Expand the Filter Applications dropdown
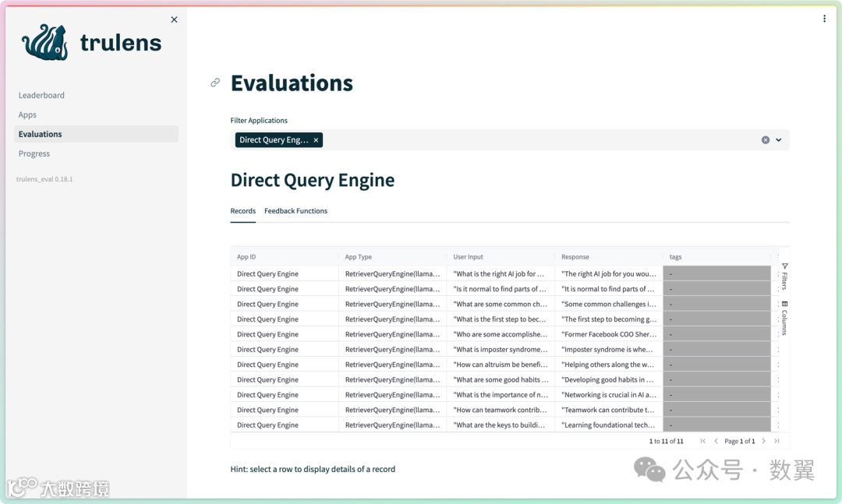Screen dimensions: 842x504 779,140
